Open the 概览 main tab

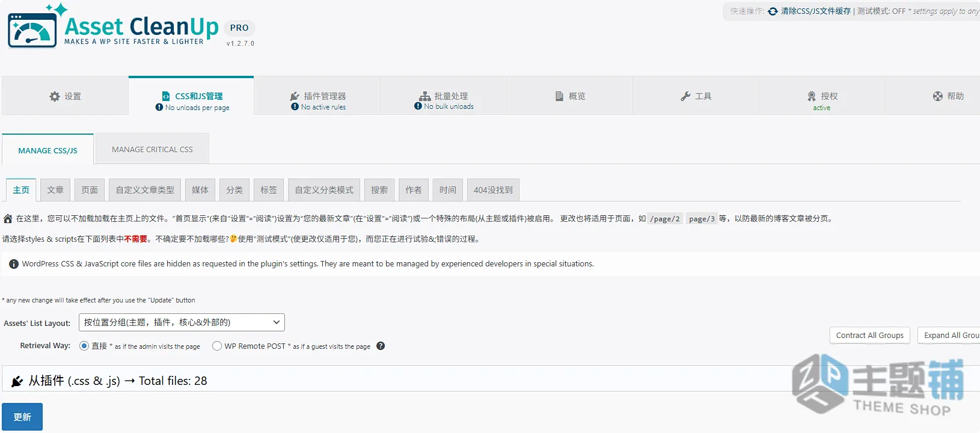tap(569, 96)
